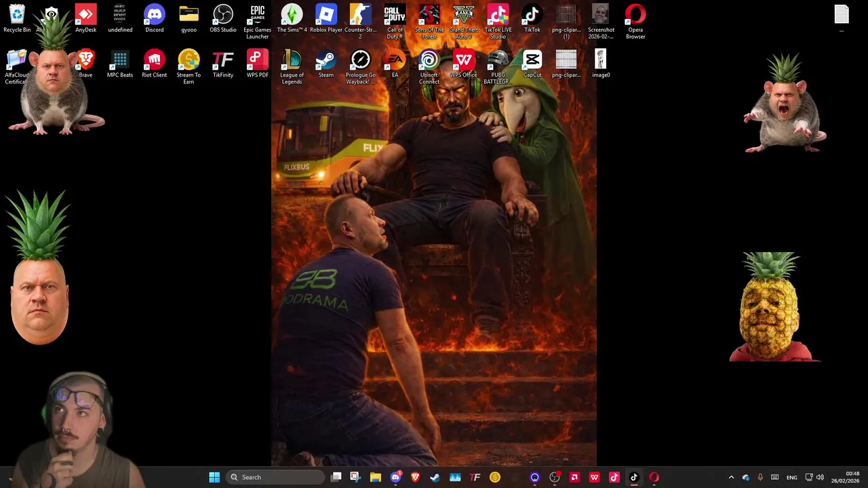Viewport: 868px width, 488px height.
Task: Select the image0 file on desktop
Action: (x=601, y=64)
